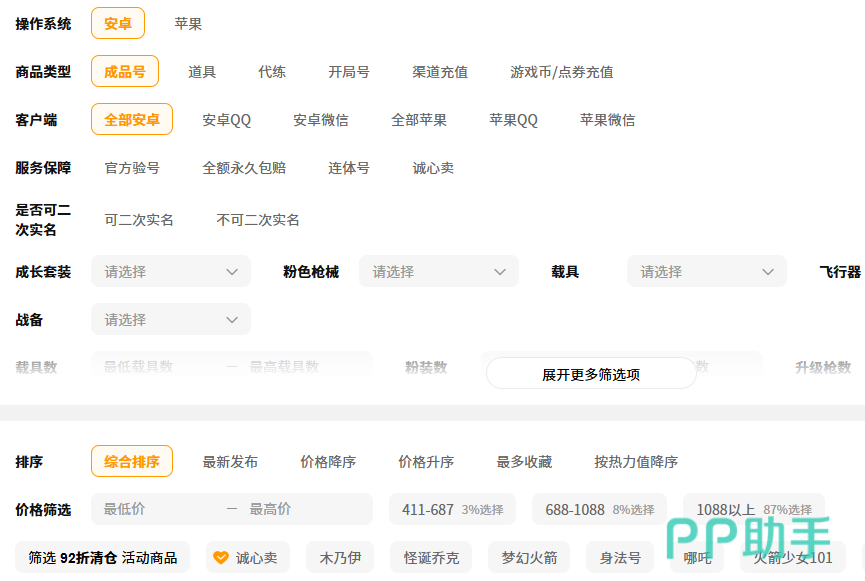Filter 92折清仓 activity products

[103, 557]
